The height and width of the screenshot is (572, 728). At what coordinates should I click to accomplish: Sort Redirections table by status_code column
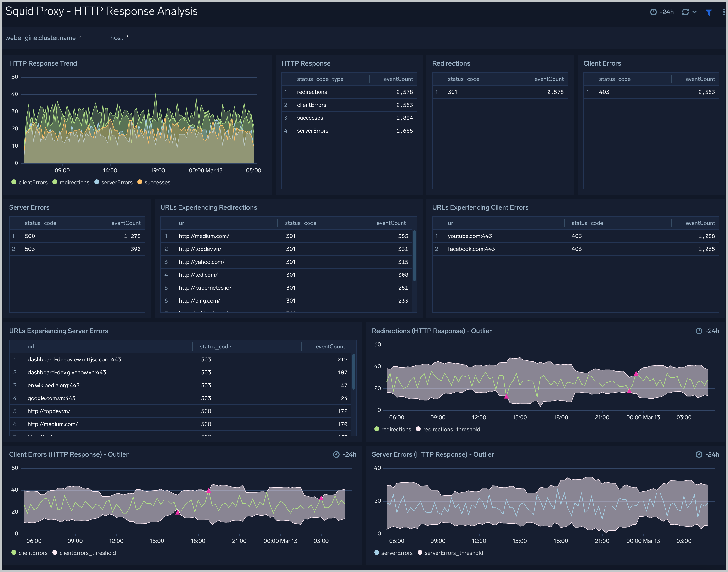[464, 79]
